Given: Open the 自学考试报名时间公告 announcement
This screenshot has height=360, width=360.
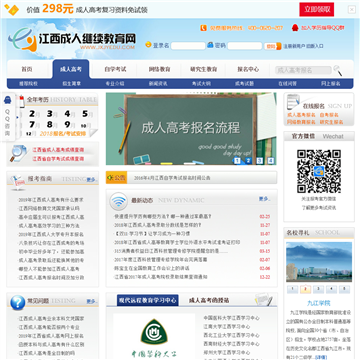Looking at the screenshot, I should [172, 178].
